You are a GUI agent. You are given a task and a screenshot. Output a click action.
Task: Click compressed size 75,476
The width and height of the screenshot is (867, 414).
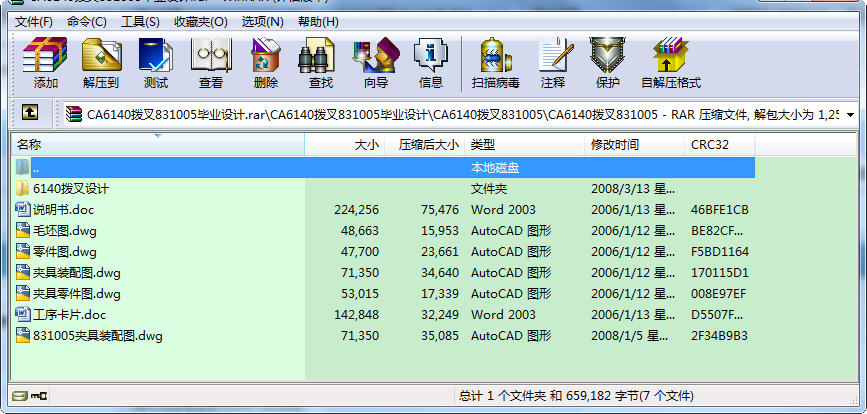tap(440, 209)
